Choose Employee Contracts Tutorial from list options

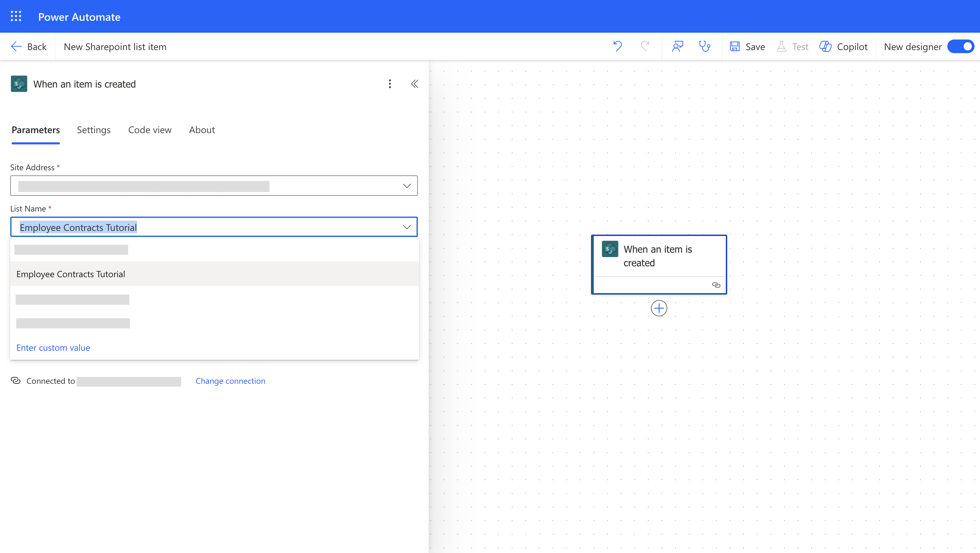pyautogui.click(x=71, y=274)
